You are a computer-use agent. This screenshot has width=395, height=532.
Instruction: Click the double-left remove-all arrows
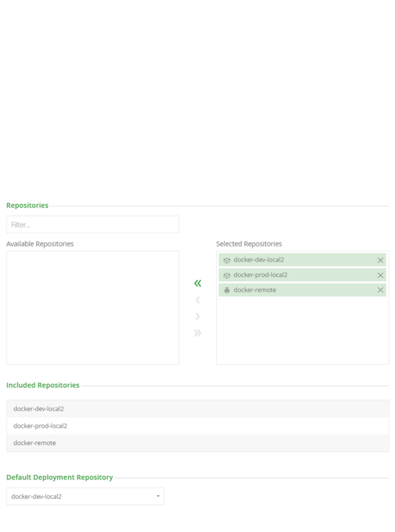197,283
